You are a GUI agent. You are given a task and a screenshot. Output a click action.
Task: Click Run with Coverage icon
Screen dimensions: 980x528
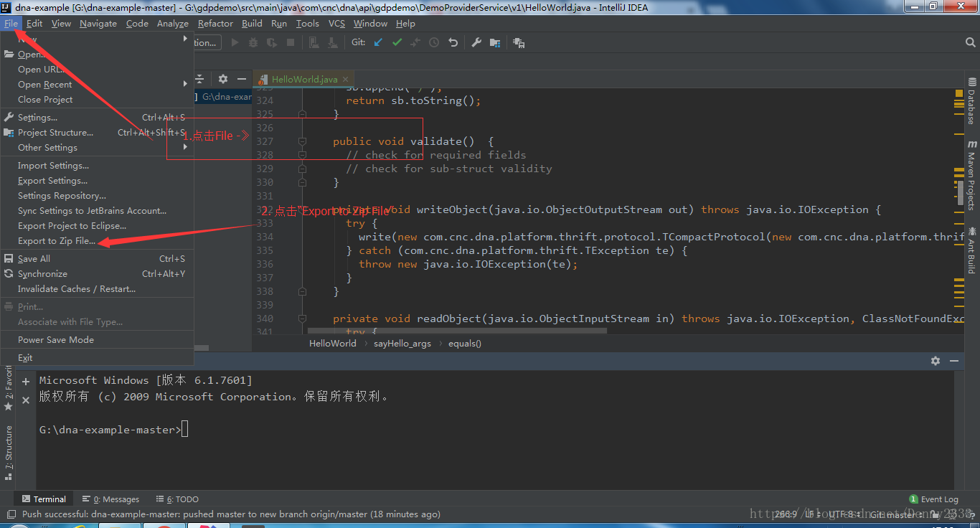pyautogui.click(x=271, y=43)
